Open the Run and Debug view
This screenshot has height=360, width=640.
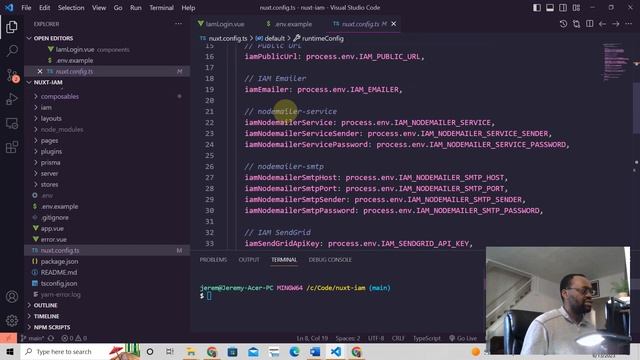(x=12, y=99)
